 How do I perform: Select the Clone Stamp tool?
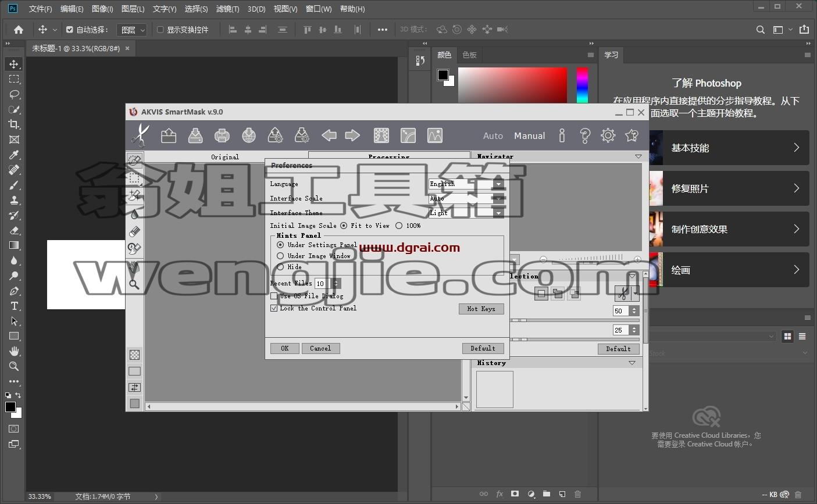click(x=14, y=200)
